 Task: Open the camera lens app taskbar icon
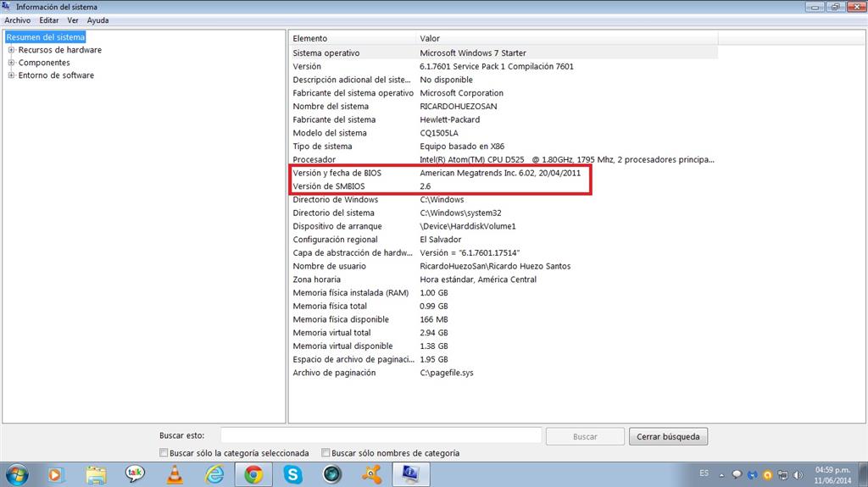pos(332,475)
